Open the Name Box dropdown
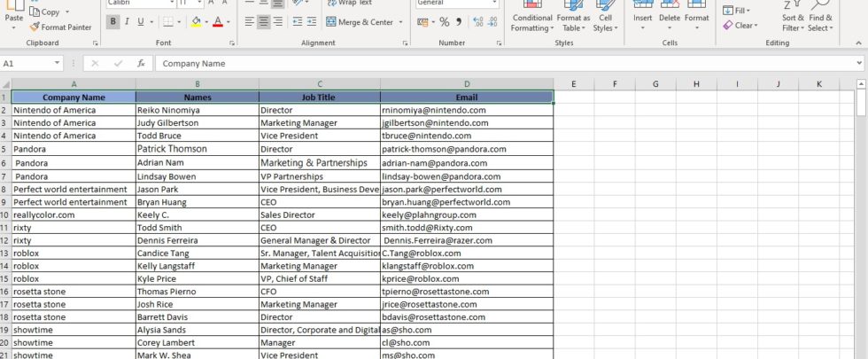868x359 pixels. pyautogui.click(x=58, y=64)
